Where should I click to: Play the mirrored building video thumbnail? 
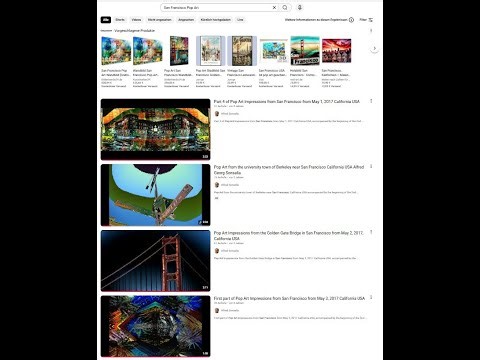[x=156, y=129]
